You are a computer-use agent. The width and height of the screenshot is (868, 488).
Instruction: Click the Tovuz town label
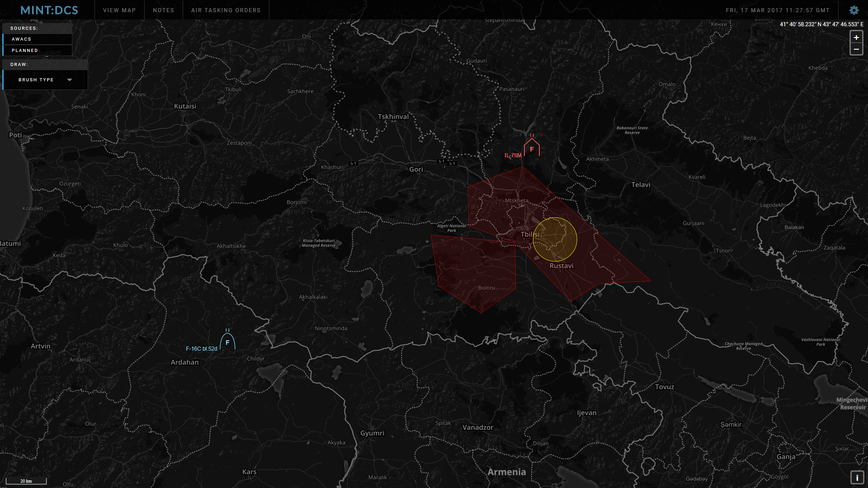click(x=665, y=387)
